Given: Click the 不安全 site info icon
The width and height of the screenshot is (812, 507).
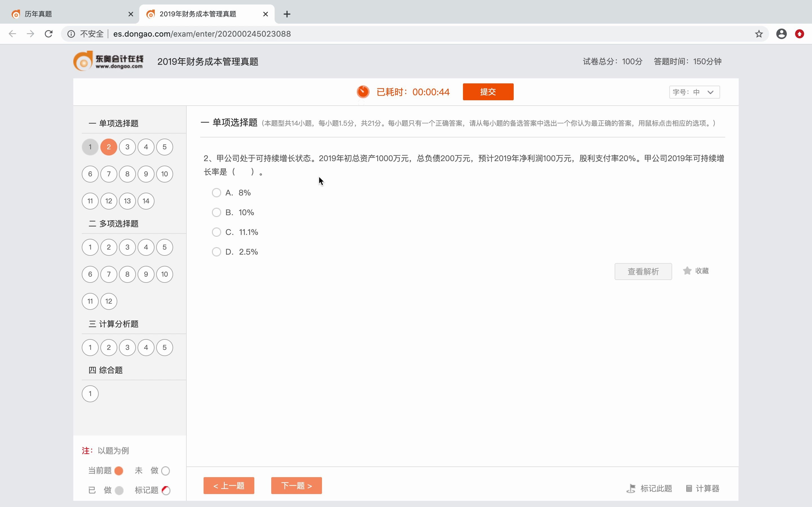Looking at the screenshot, I should (71, 34).
